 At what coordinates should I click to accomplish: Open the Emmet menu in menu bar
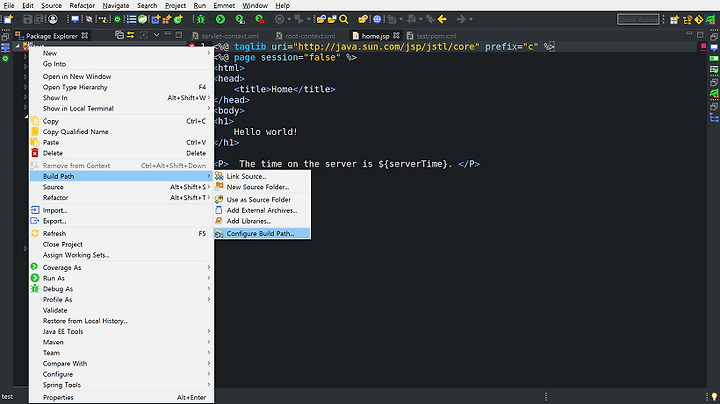[224, 6]
